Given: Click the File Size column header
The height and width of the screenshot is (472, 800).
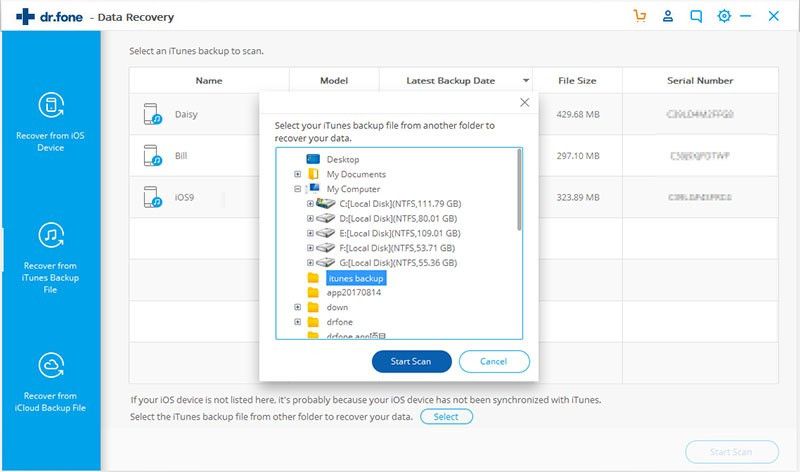Looking at the screenshot, I should (577, 81).
